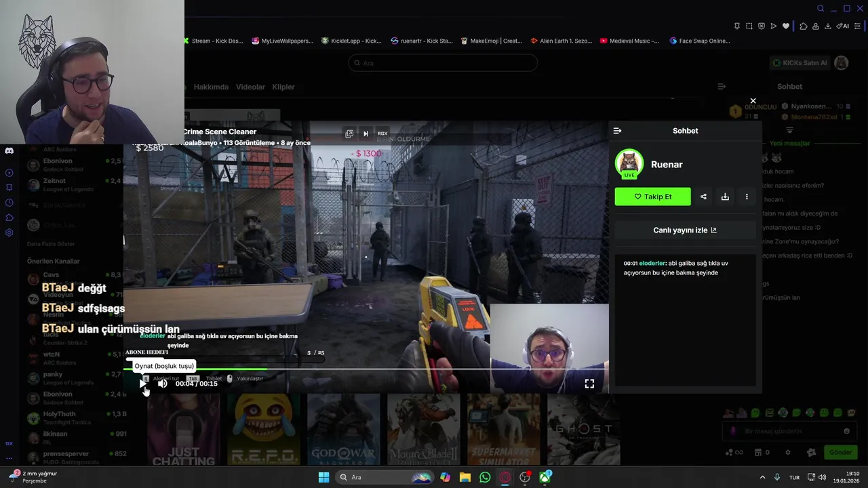Open the Hakkımda tab

211,87
